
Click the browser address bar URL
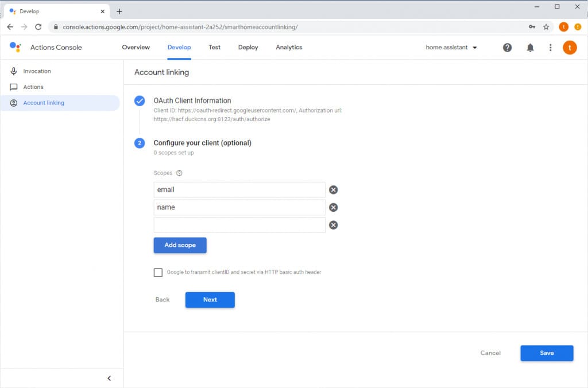coord(180,27)
